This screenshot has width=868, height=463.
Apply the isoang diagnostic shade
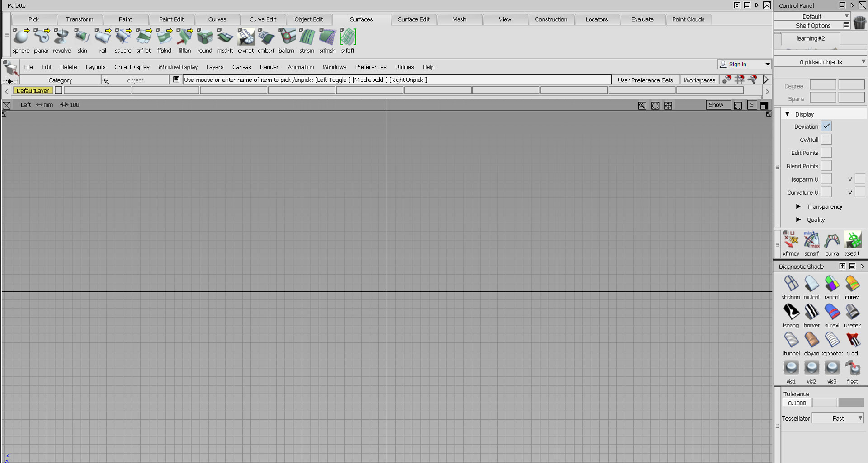click(791, 312)
